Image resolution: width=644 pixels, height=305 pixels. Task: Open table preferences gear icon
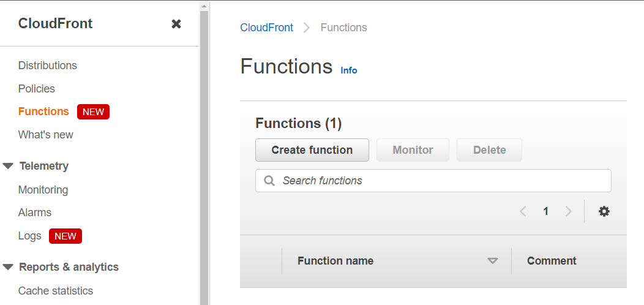click(x=604, y=211)
